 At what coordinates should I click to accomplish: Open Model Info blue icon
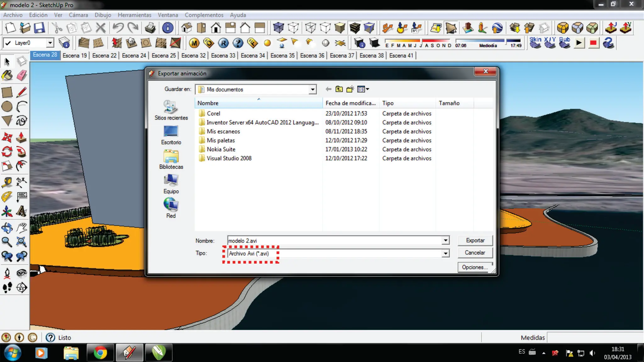(168, 28)
